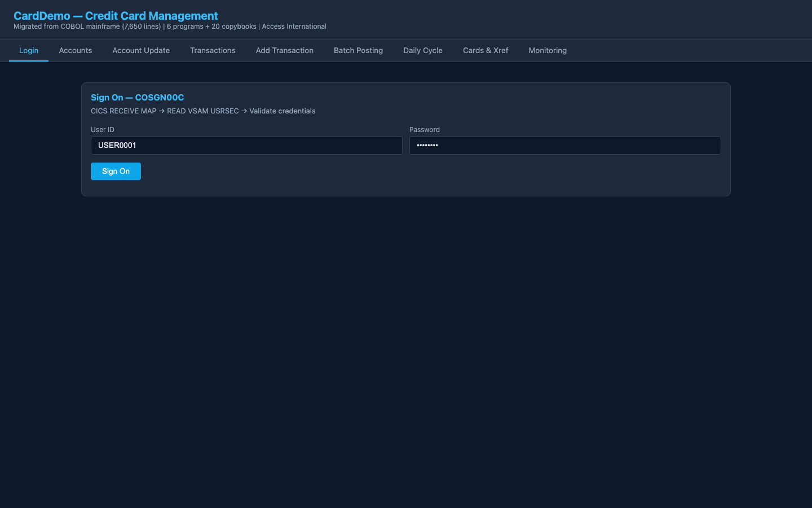Switch to the Accounts tab
812x508 pixels.
(x=75, y=50)
